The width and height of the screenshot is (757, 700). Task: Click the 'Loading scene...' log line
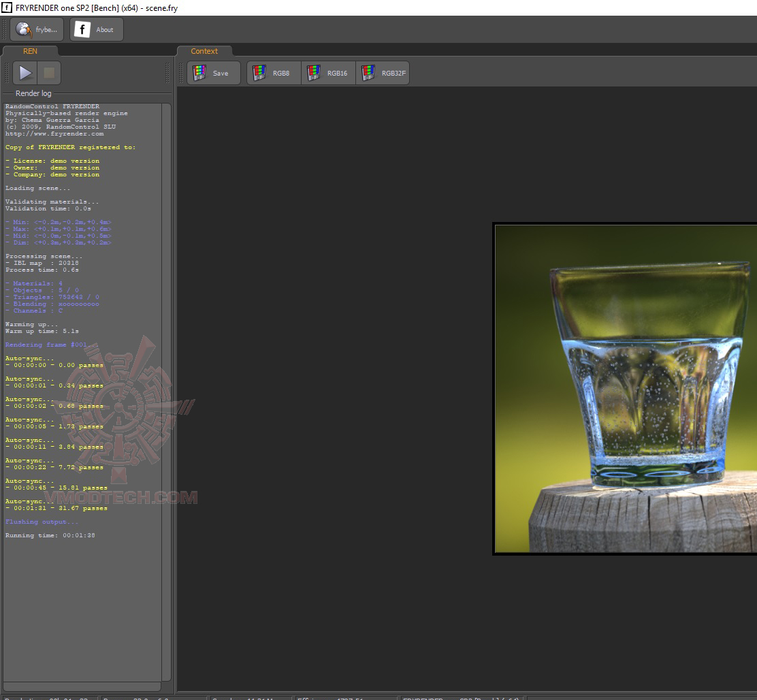(x=37, y=188)
